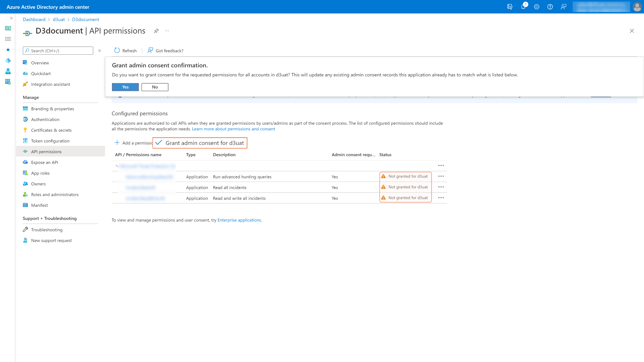
Task: Open the Notifications bell showing 3 alerts
Action: [x=523, y=6]
